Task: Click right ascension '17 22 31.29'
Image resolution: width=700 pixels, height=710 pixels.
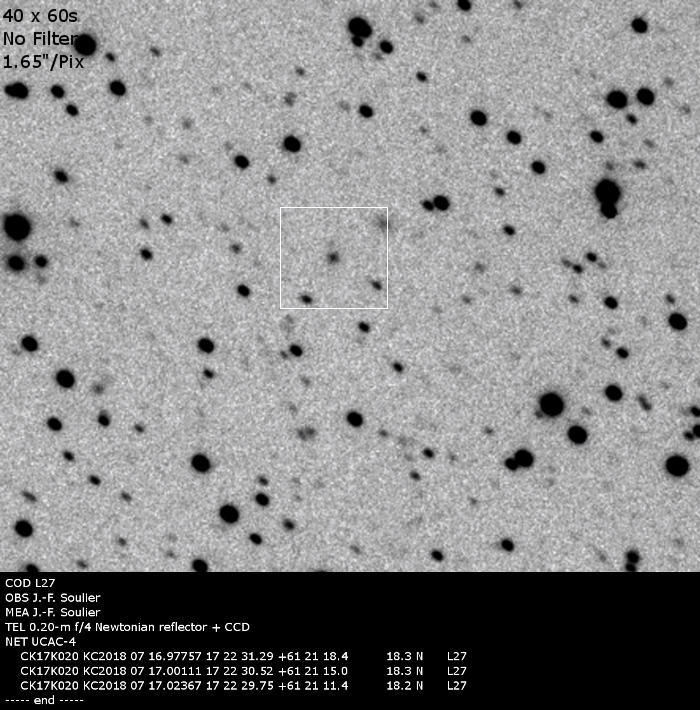Action: [x=240, y=656]
